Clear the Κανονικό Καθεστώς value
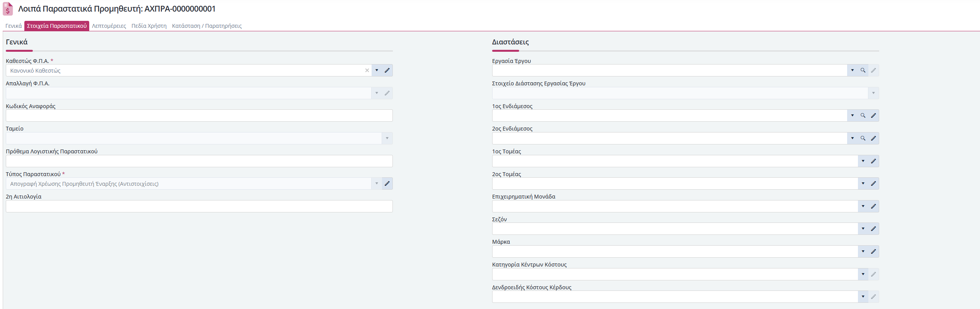 point(367,70)
